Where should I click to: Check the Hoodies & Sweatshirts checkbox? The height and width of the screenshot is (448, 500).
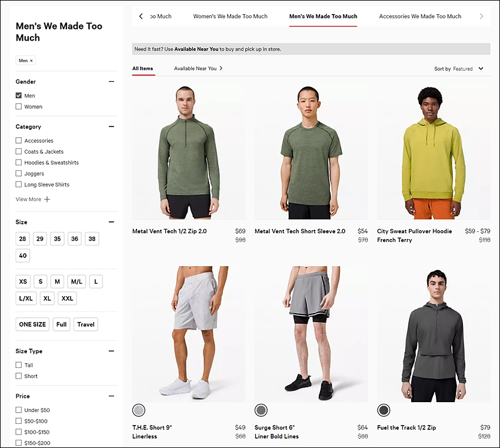click(19, 162)
